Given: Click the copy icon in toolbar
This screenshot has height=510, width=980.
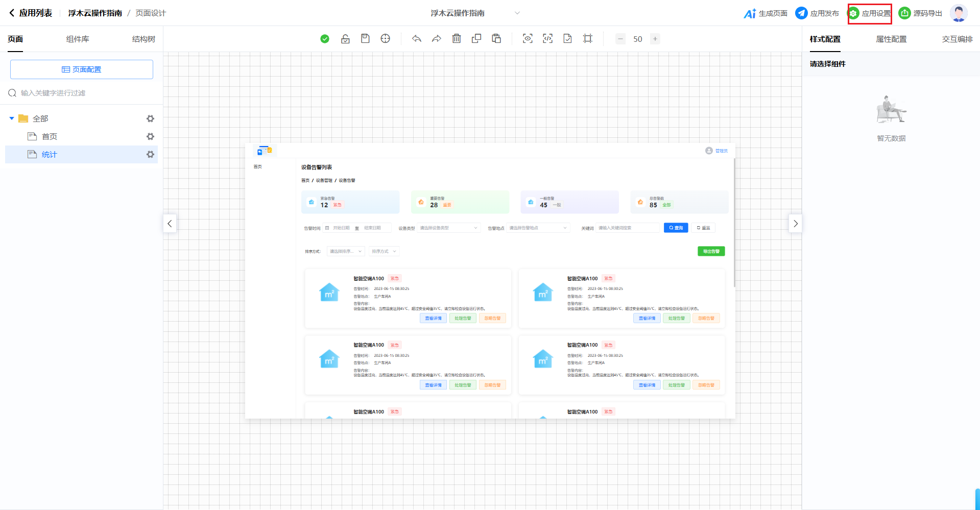Looking at the screenshot, I should [476, 39].
